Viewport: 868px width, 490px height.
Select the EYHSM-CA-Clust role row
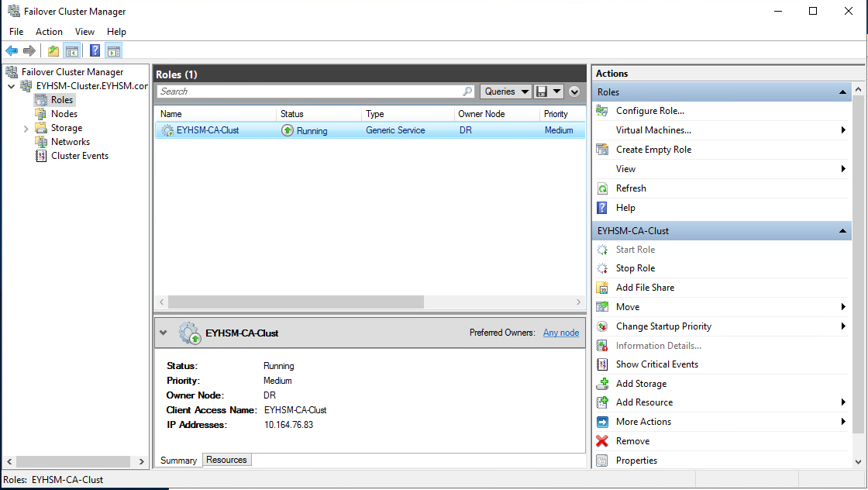(370, 131)
